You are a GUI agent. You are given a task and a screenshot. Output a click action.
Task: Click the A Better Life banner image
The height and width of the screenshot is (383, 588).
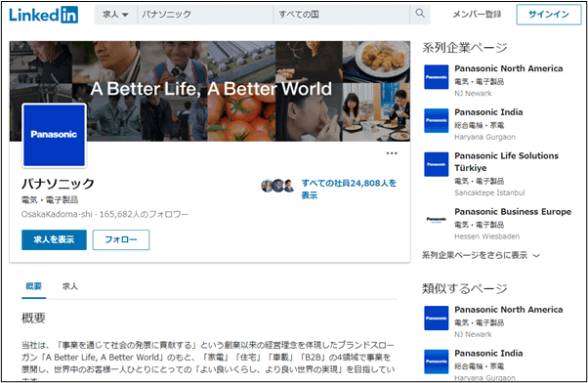210,91
